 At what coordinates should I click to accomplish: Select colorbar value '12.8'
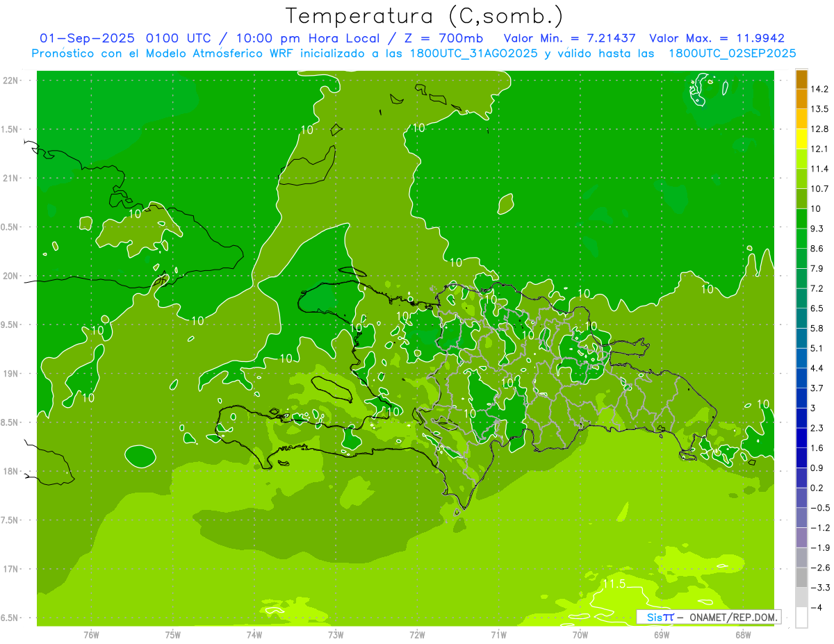point(819,129)
